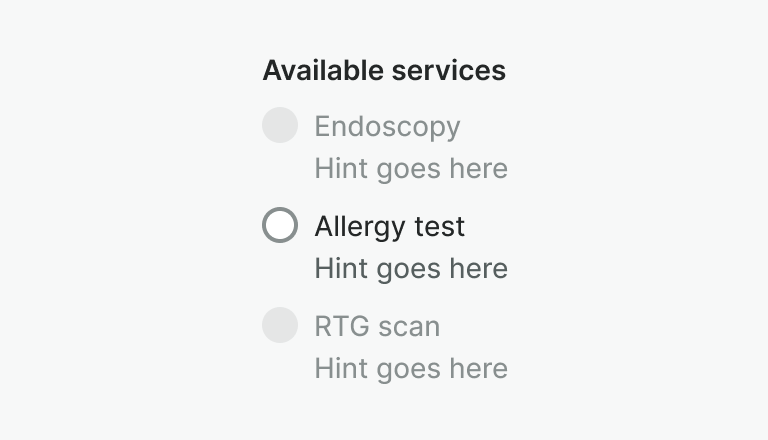Select the last "Hint goes here" line

(411, 368)
